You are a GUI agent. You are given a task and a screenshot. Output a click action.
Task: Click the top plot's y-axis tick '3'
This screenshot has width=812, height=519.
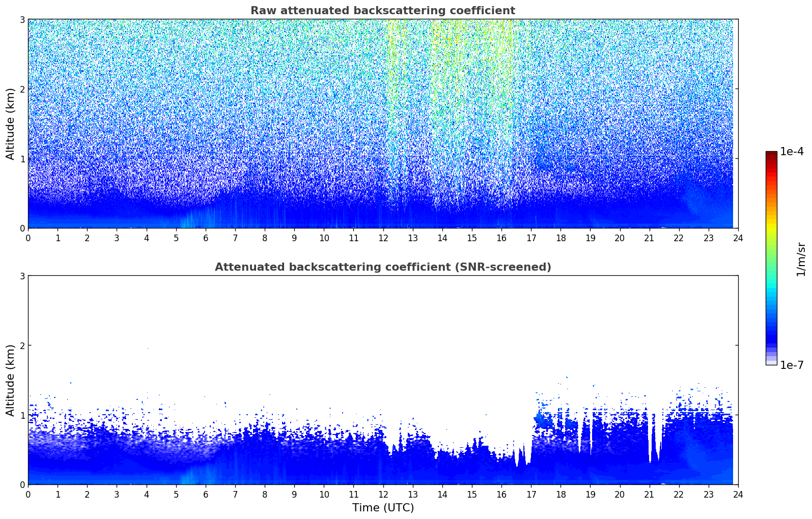[x=22, y=19]
